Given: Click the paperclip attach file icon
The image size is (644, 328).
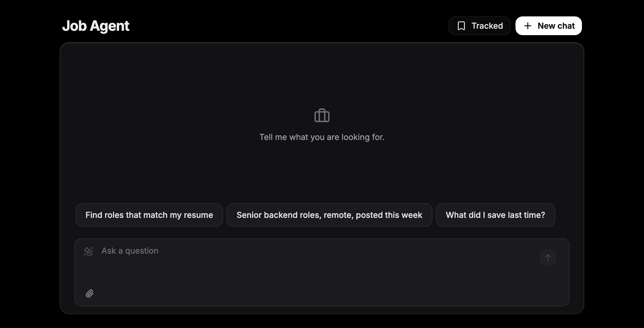Looking at the screenshot, I should [x=90, y=293].
